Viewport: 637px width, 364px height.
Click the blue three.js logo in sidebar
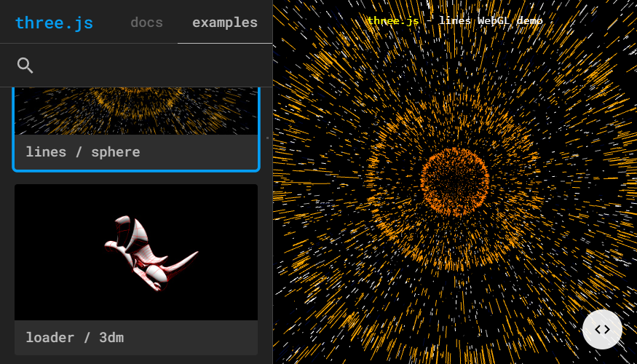tap(54, 23)
